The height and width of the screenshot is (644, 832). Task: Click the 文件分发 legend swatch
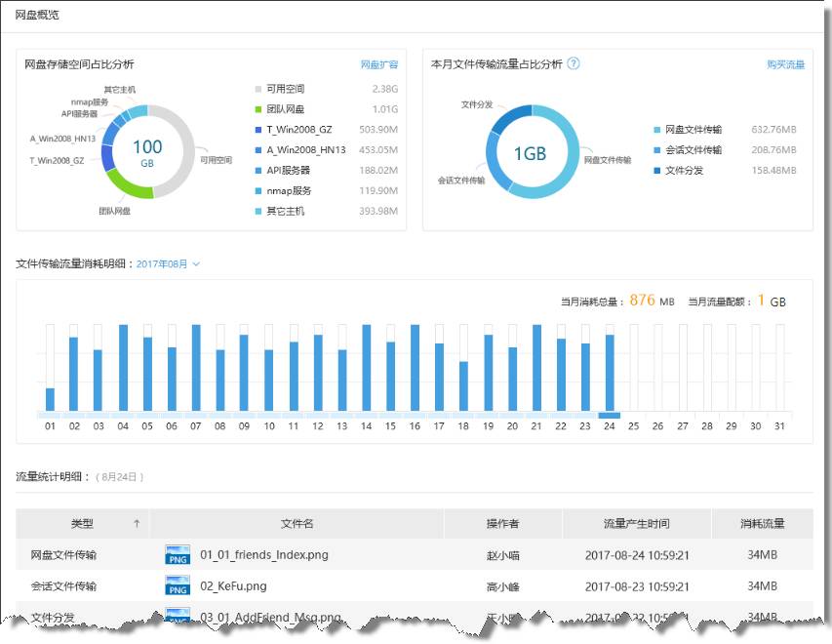point(656,171)
